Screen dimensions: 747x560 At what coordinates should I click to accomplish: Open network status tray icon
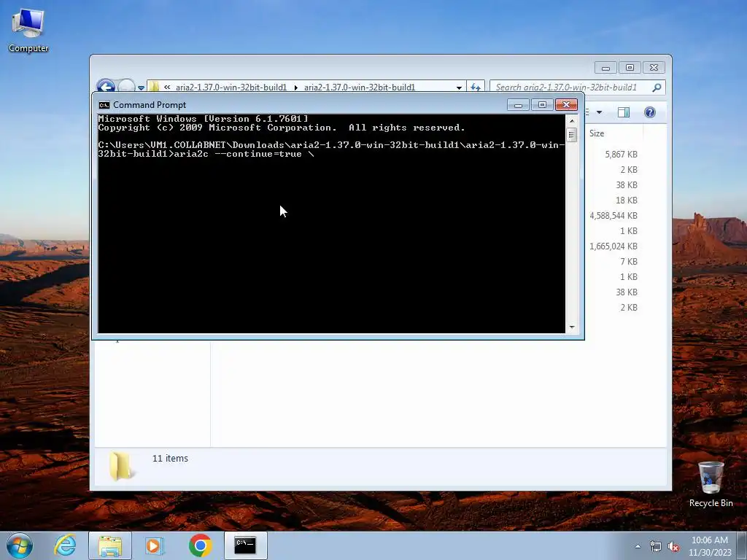tap(656, 546)
